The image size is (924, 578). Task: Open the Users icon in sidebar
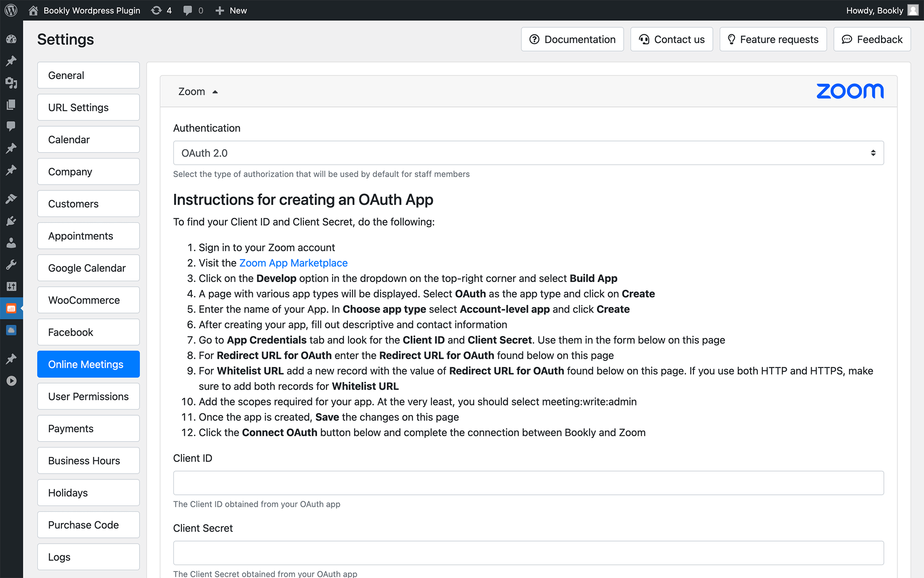click(x=11, y=243)
